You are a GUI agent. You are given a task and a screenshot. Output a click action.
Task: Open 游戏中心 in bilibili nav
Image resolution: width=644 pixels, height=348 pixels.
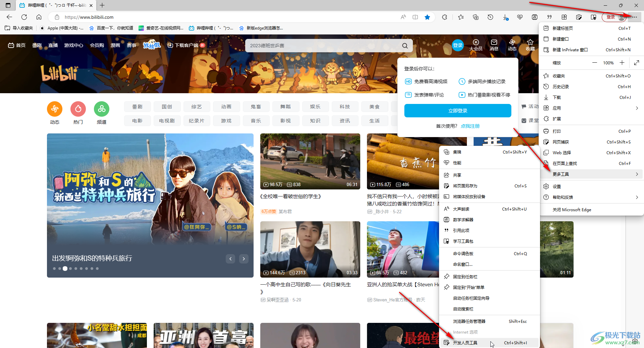(x=73, y=45)
